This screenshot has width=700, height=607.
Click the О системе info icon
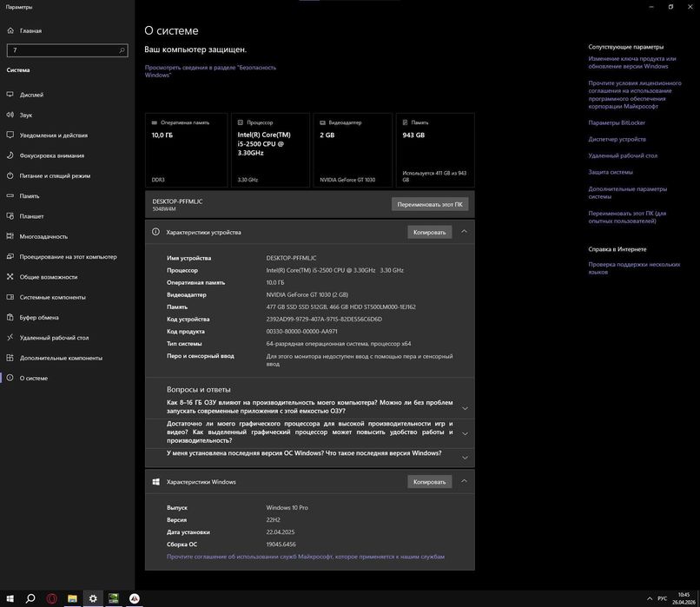coord(10,378)
